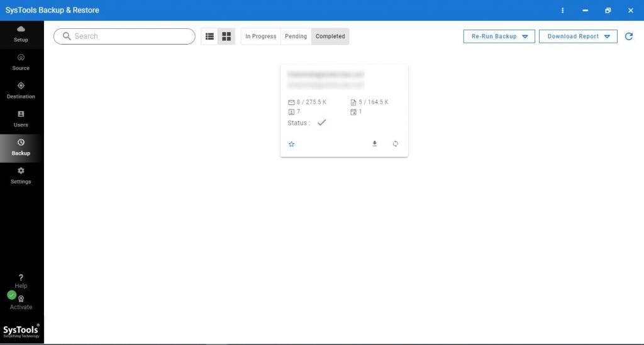Click the magnifier search icon
Image resolution: width=644 pixels, height=345 pixels.
[67, 36]
